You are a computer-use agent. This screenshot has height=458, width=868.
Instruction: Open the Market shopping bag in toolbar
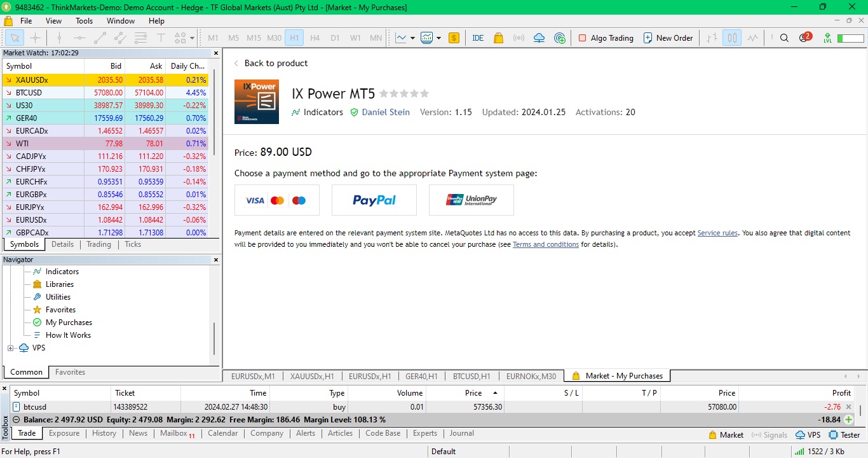point(498,38)
